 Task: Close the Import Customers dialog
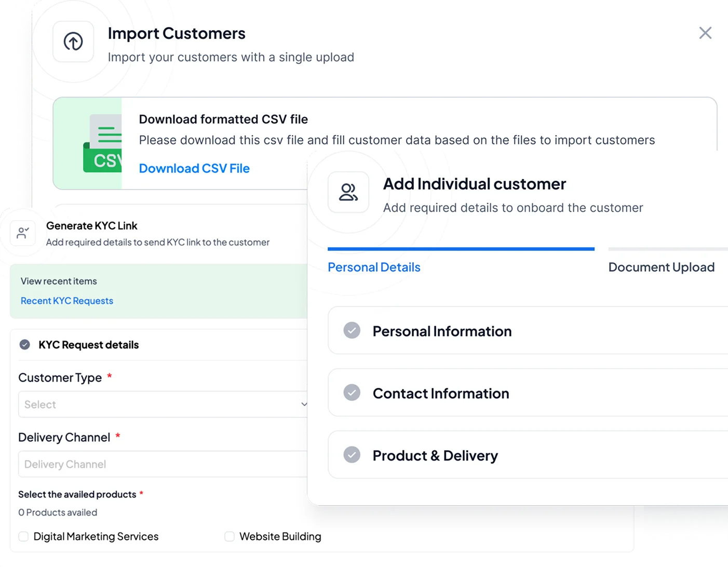pos(705,33)
